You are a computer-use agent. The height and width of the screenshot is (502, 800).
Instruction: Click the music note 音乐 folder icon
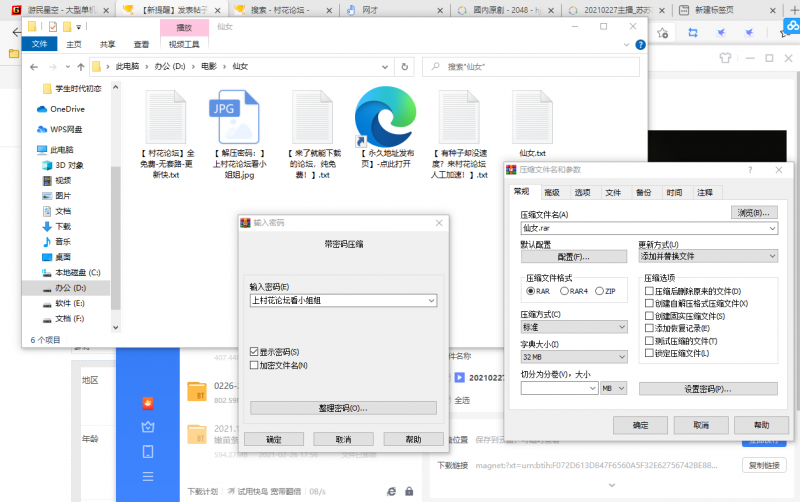click(46, 241)
